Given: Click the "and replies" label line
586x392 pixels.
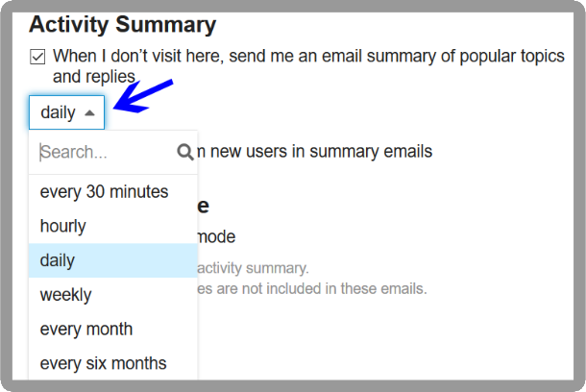Looking at the screenshot, I should point(94,76).
